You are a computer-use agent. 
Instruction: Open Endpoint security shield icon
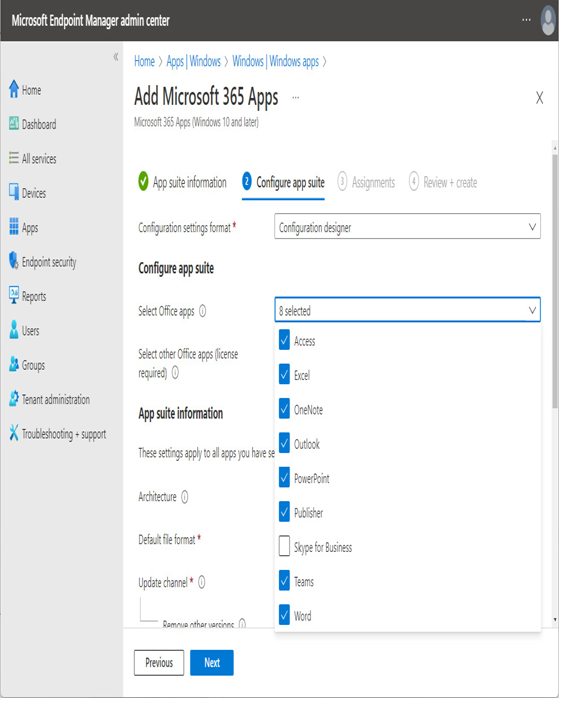coord(14,262)
